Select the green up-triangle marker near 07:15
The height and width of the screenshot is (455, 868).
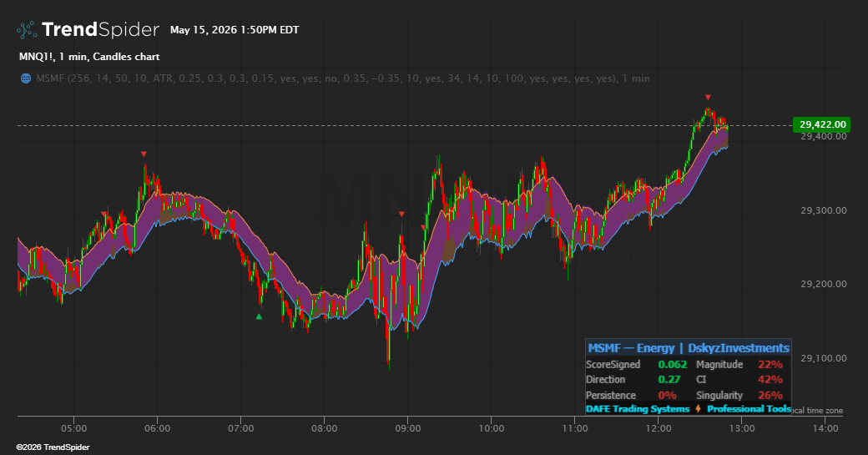point(259,316)
